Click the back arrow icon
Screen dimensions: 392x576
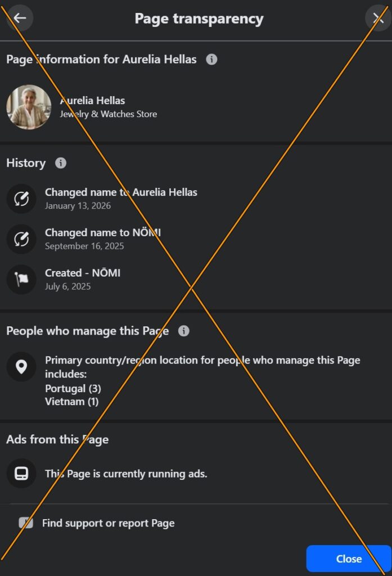point(20,18)
